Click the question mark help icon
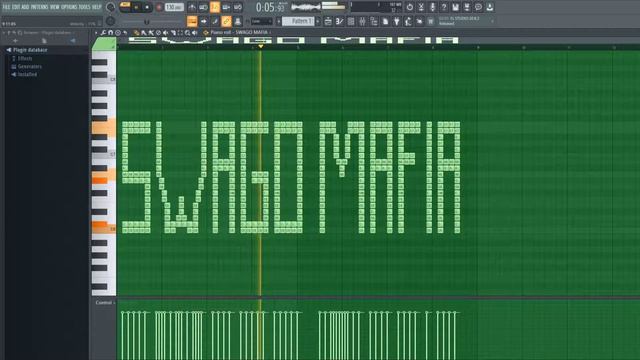This screenshot has height=360, width=640. click(x=444, y=7)
